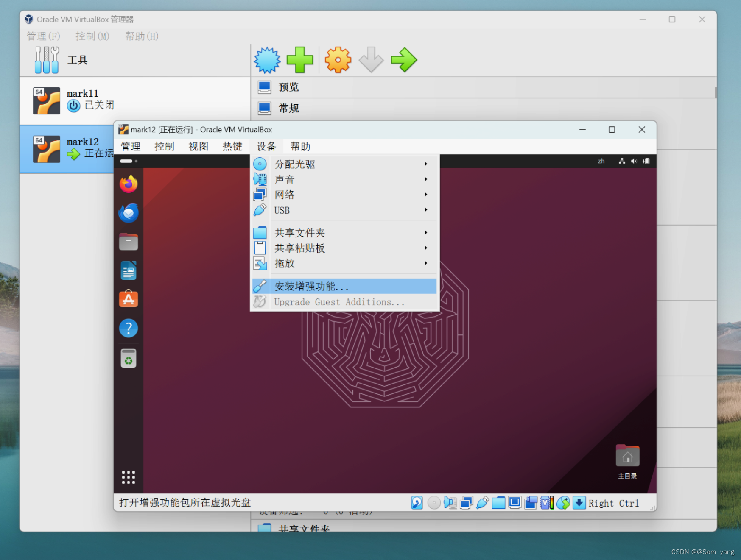Image resolution: width=741 pixels, height=560 pixels.
Task: Open 热键 menu in mark12 VM window
Action: coord(232,147)
